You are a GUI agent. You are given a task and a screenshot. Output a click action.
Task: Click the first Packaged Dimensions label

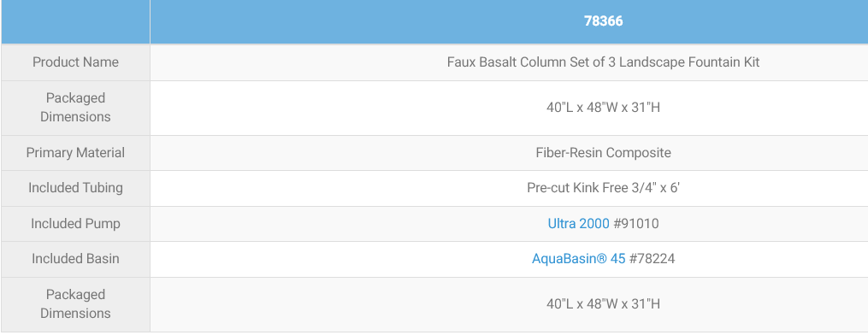[75, 107]
